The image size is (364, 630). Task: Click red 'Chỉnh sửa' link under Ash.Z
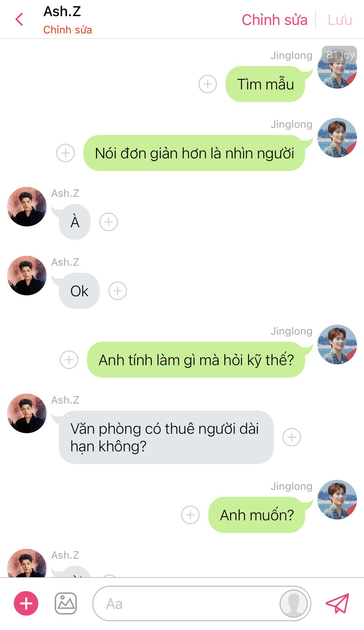pos(68,30)
